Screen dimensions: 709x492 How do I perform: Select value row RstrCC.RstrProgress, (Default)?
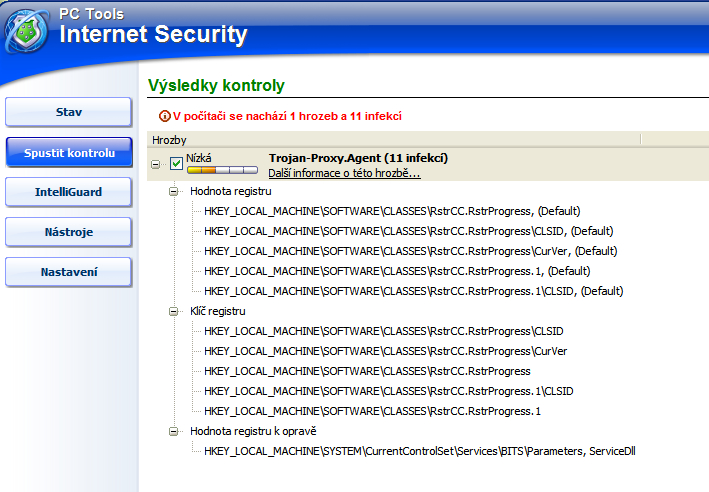click(x=392, y=211)
